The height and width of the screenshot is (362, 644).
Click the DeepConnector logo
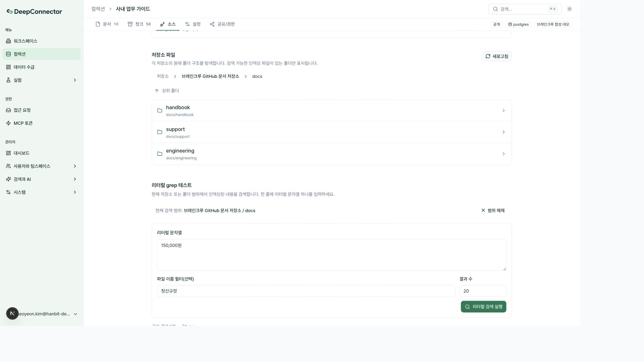[x=34, y=12]
